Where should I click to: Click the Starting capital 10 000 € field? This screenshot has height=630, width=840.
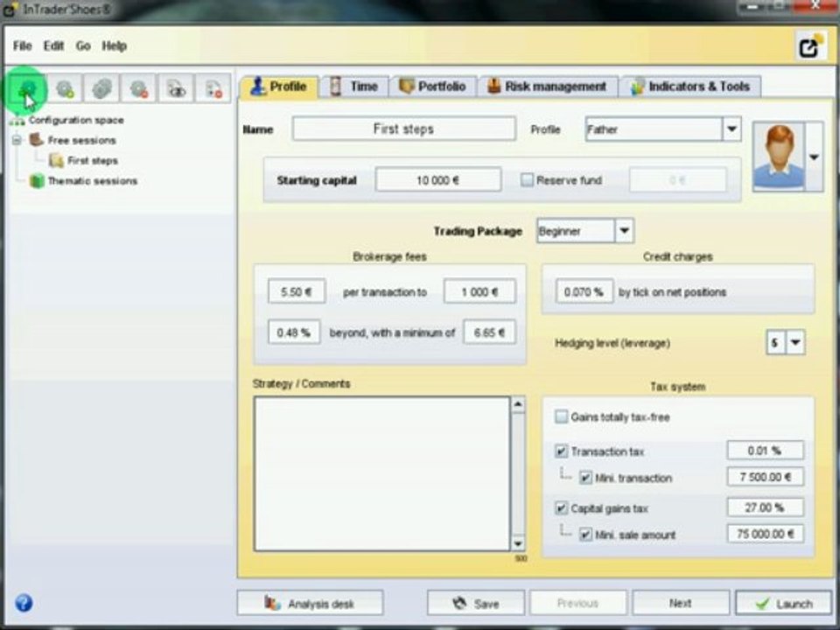point(438,180)
